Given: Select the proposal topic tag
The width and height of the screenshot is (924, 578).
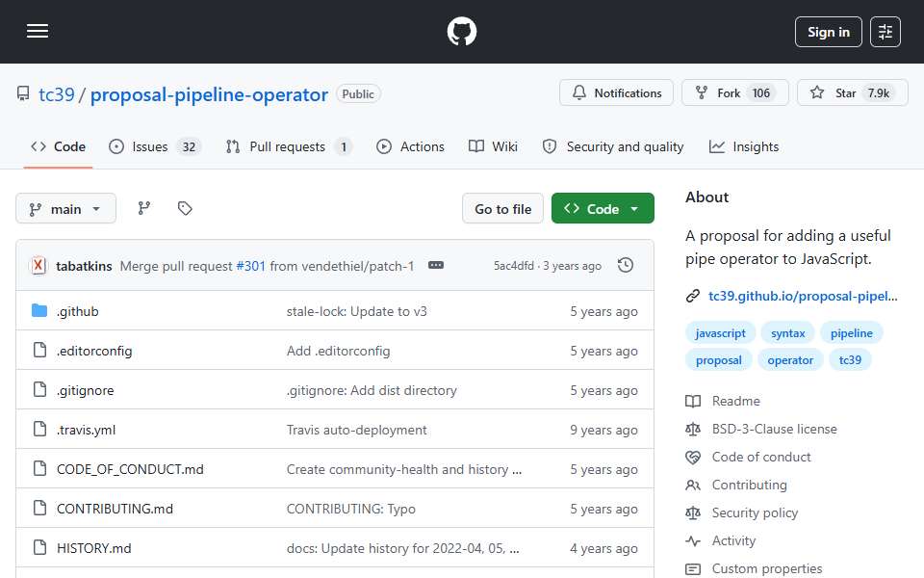Looking at the screenshot, I should (x=718, y=360).
